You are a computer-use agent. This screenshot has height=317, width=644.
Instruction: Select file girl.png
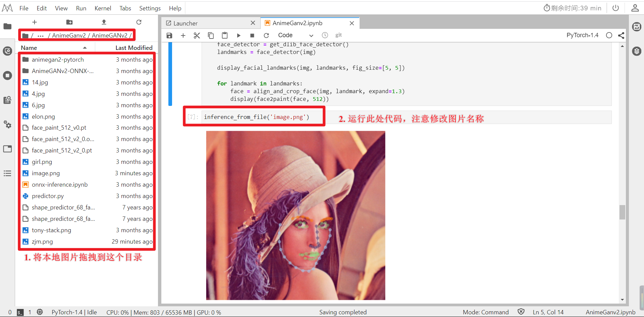point(87,162)
